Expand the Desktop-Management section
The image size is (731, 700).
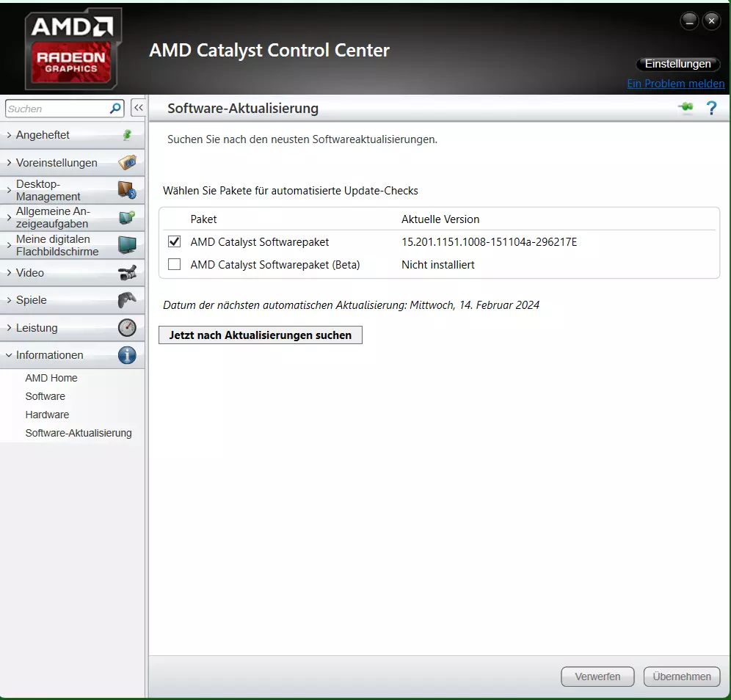[x=72, y=190]
